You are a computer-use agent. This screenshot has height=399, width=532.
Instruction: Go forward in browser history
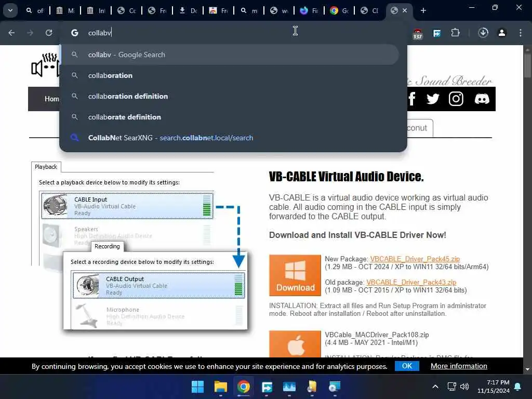click(x=30, y=33)
